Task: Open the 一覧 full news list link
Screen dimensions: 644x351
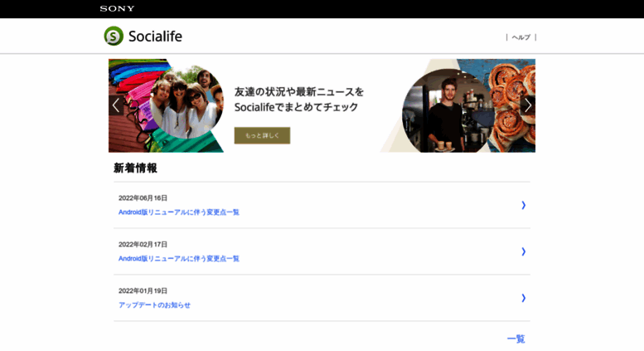Action: (516, 339)
